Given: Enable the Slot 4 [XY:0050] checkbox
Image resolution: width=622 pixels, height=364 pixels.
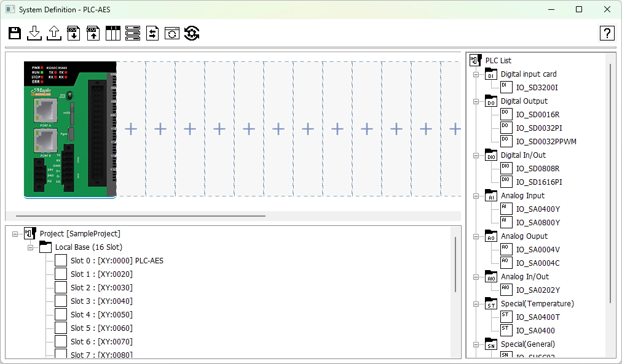Looking at the screenshot, I should (61, 314).
